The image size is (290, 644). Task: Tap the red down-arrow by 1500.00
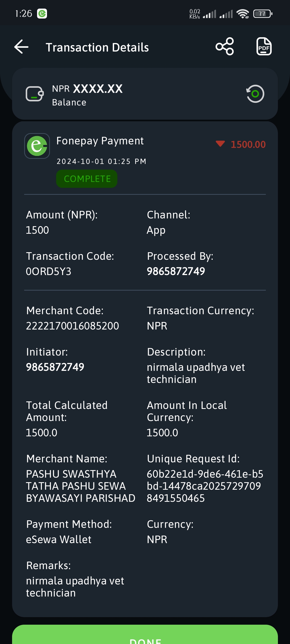coord(220,144)
